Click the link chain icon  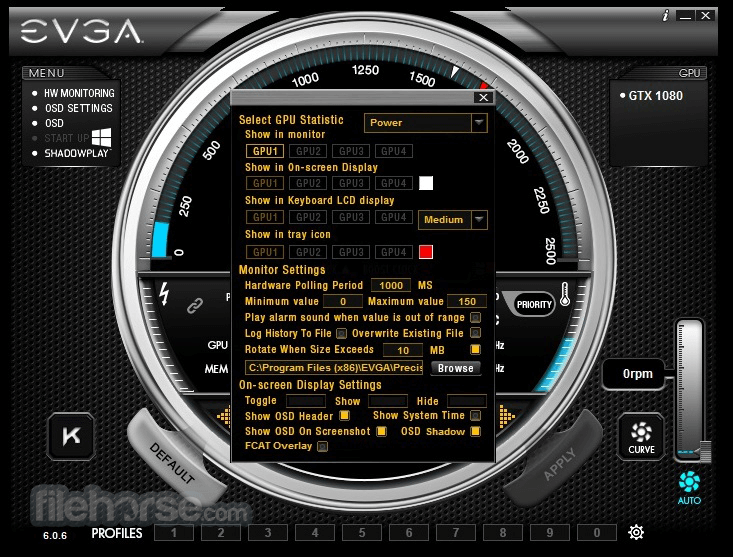[195, 306]
